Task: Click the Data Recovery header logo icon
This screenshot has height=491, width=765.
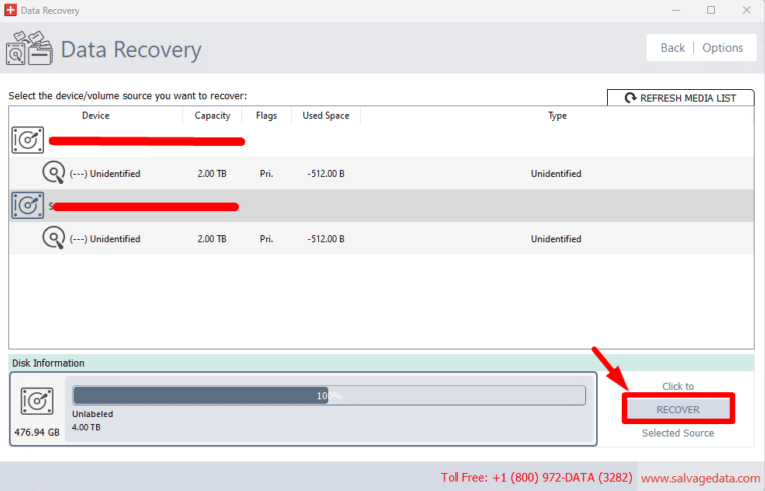Action: coord(29,48)
